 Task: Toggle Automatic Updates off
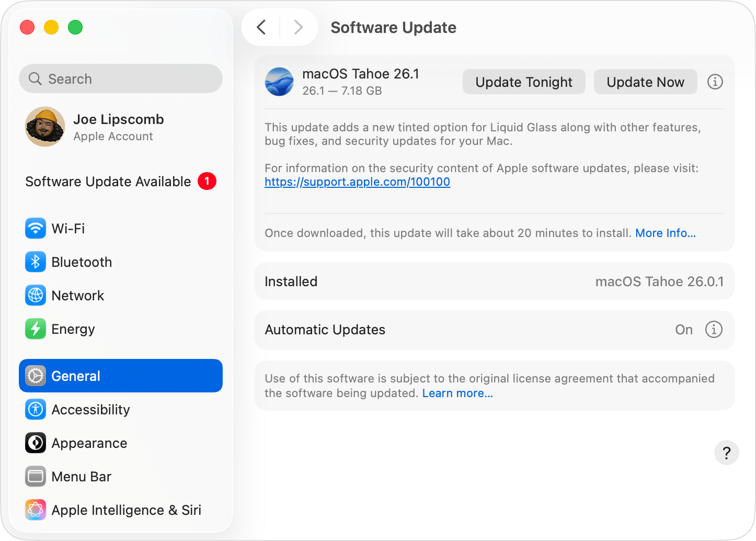[x=683, y=330]
